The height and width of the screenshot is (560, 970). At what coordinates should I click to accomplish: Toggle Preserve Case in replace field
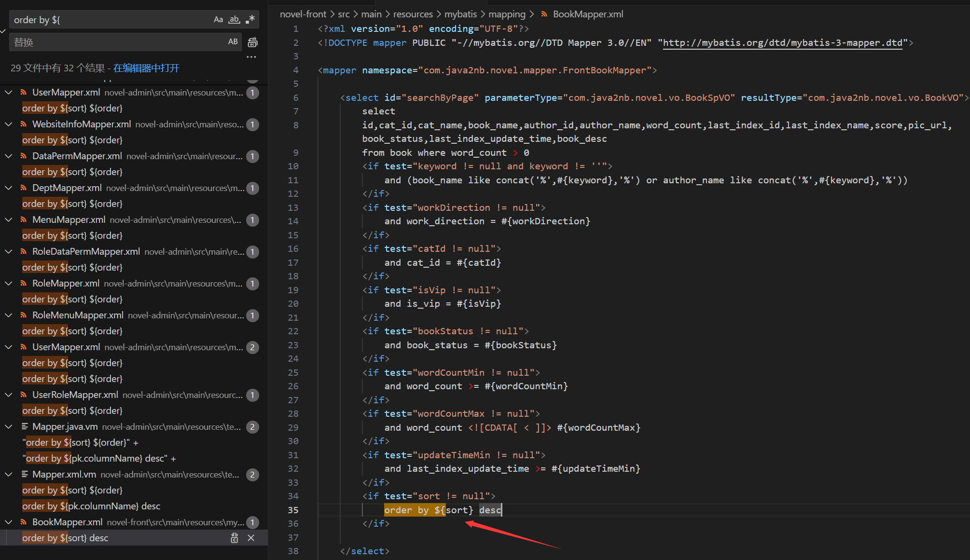pyautogui.click(x=233, y=42)
